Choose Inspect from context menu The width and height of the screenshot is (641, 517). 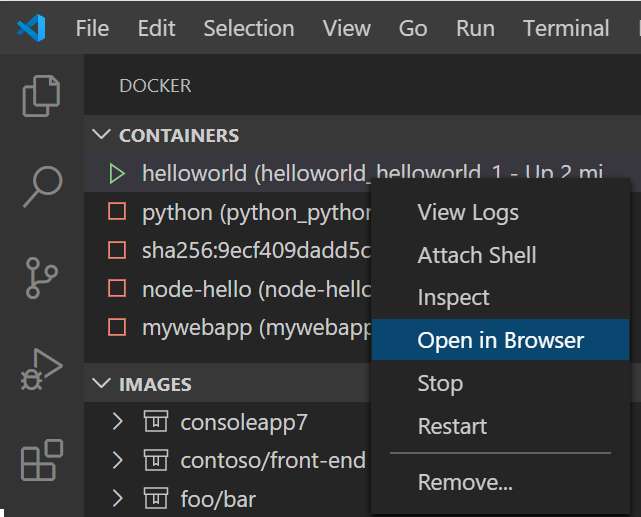(x=500, y=297)
